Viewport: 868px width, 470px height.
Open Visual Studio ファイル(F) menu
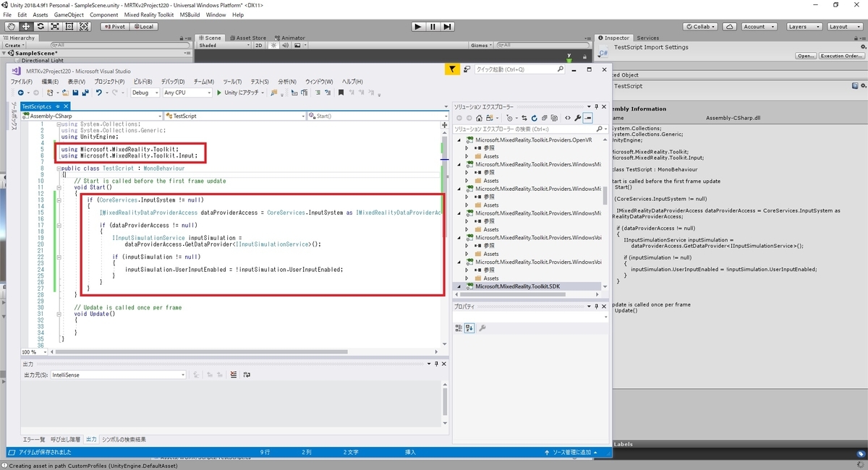click(x=22, y=82)
